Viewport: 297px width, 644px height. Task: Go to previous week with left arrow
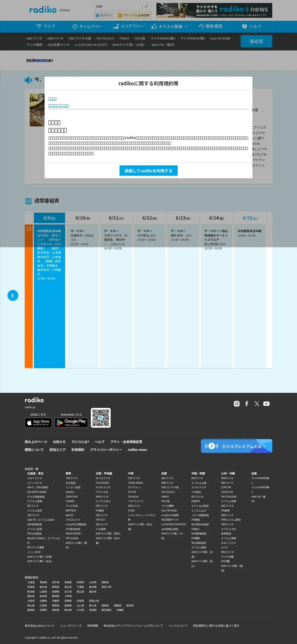[x=13, y=295]
